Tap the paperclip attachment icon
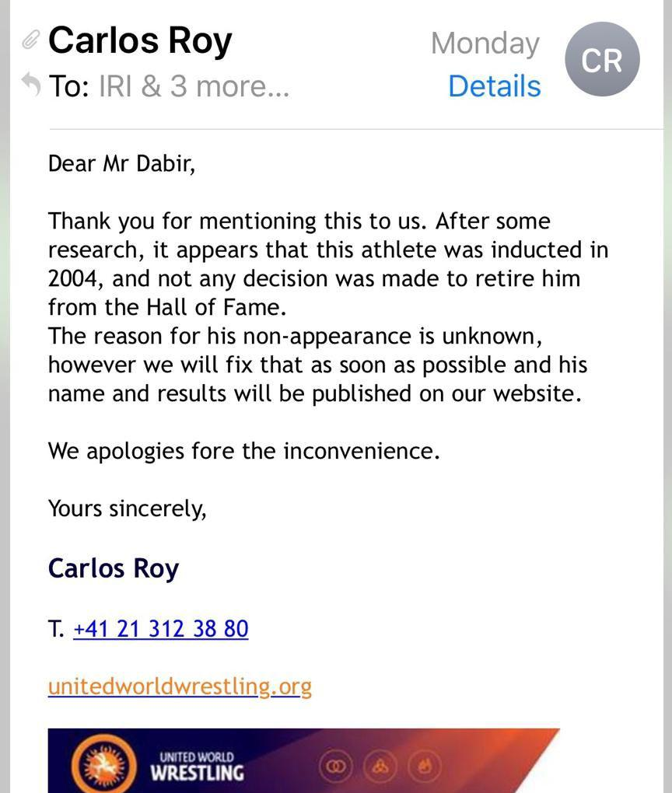The width and height of the screenshot is (672, 793). pyautogui.click(x=30, y=40)
